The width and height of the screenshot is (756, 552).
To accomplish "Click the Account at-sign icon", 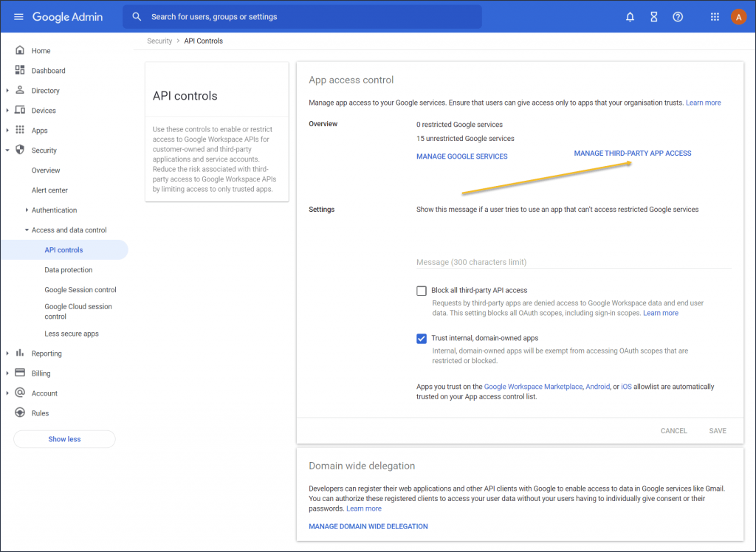I will click(20, 393).
